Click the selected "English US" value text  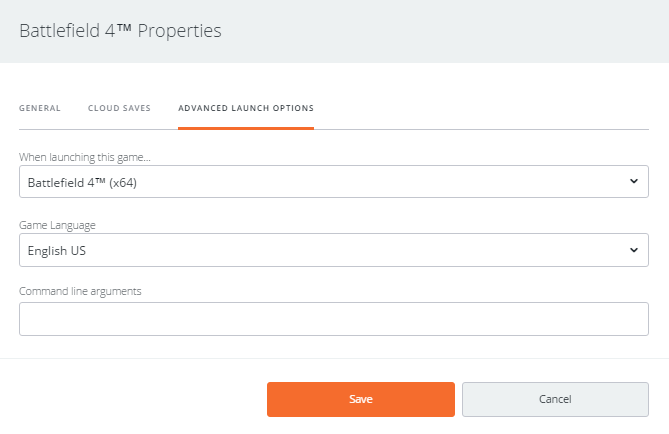(57, 250)
